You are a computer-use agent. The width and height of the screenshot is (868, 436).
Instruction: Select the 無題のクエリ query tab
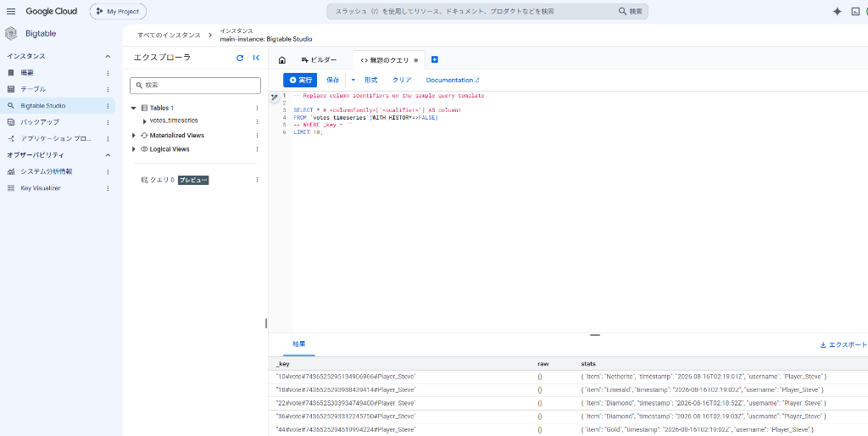point(388,60)
